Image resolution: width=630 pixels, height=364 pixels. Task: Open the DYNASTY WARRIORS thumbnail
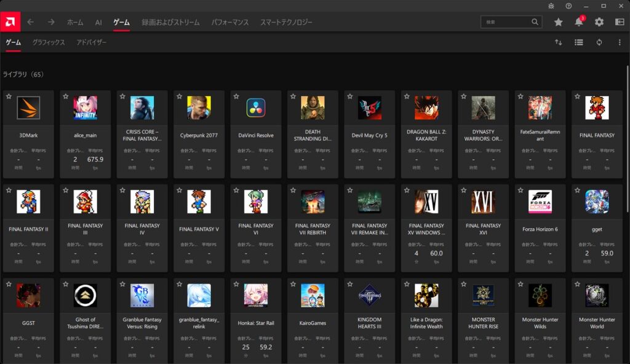484,108
